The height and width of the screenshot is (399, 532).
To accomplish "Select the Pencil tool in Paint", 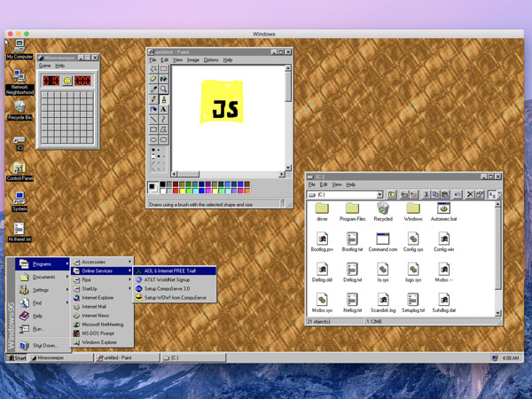I will click(153, 99).
